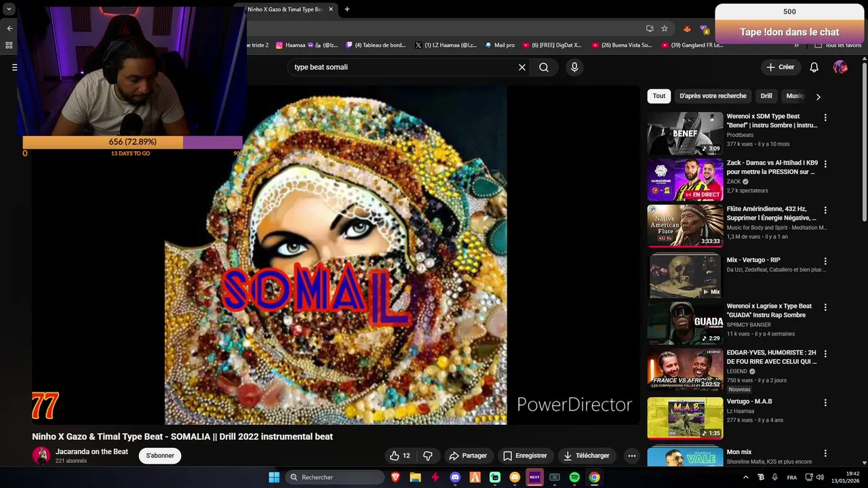868x488 pixels.
Task: Open File Explorer from the taskbar
Action: pyautogui.click(x=415, y=477)
